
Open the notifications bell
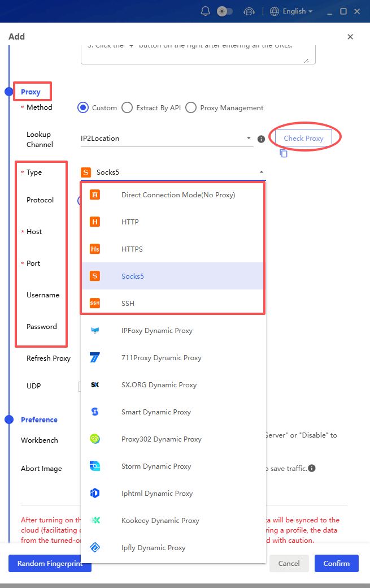pos(205,11)
